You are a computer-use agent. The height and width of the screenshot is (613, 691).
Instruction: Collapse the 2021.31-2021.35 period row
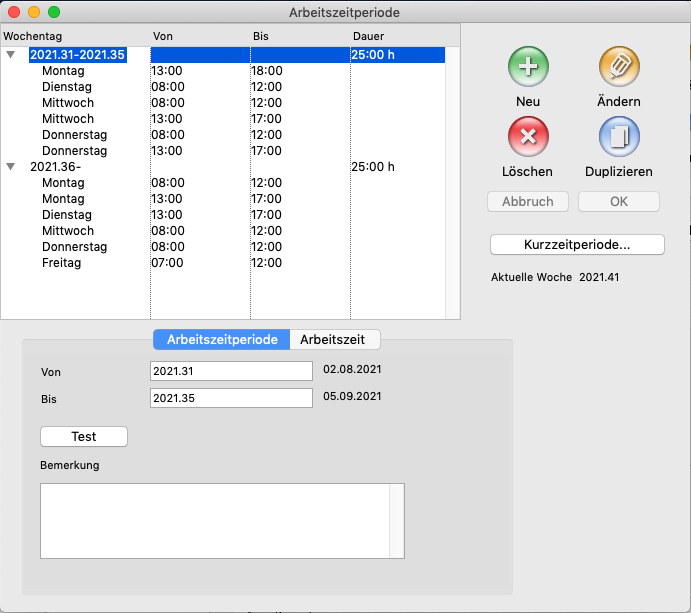coord(11,55)
